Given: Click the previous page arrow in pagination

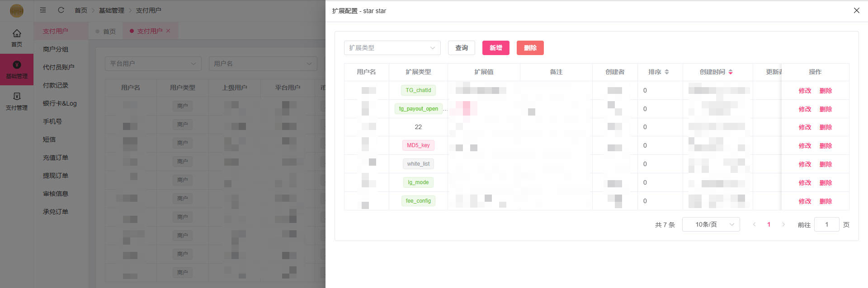Looking at the screenshot, I should 754,224.
